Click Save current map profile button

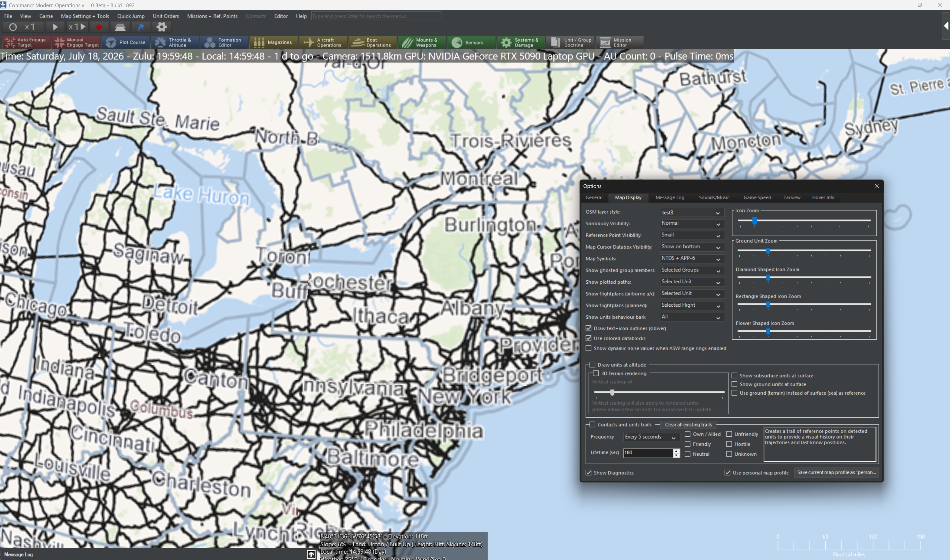[836, 473]
